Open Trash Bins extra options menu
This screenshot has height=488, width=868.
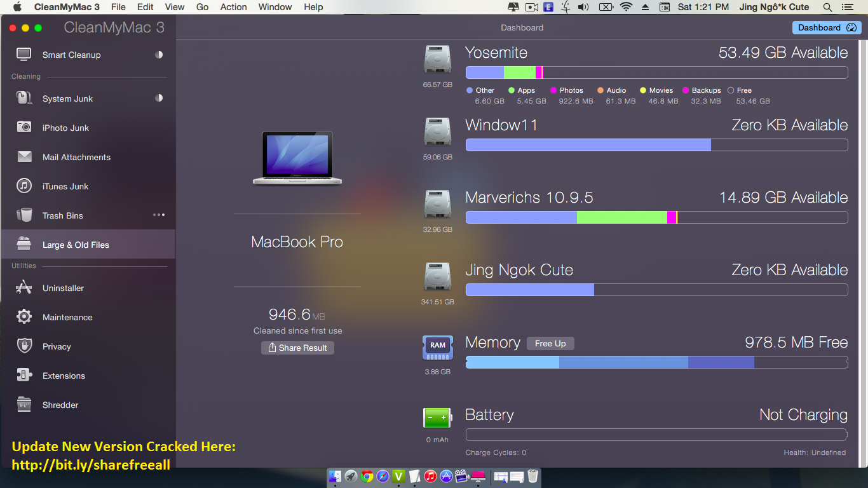pos(158,215)
